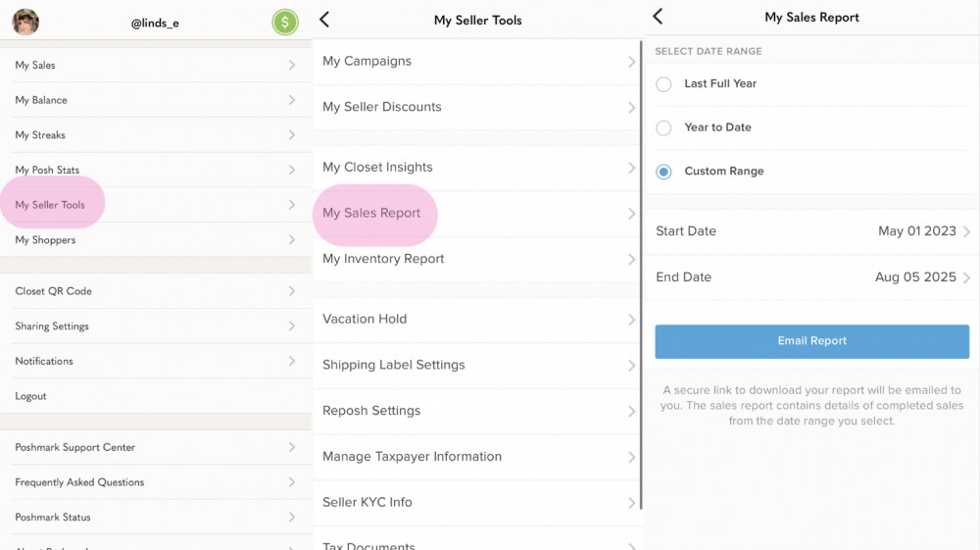Expand chevron next to My Inventory Report
The image size is (980, 550).
point(631,260)
